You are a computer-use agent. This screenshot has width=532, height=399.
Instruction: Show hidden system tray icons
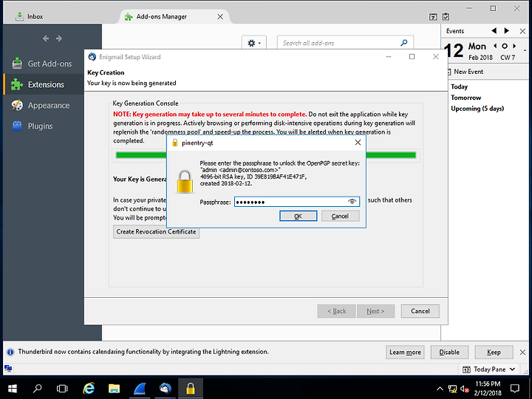pos(440,389)
